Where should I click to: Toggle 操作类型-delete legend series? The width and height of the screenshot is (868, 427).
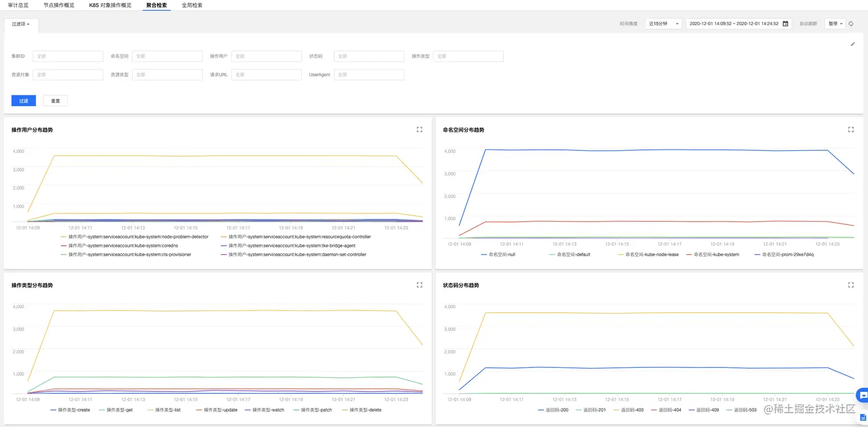point(362,410)
